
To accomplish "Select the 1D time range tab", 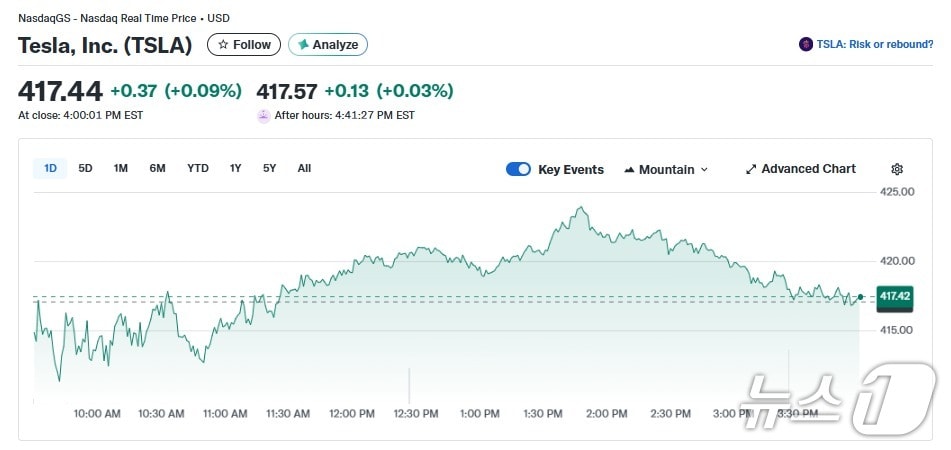I will 50,169.
